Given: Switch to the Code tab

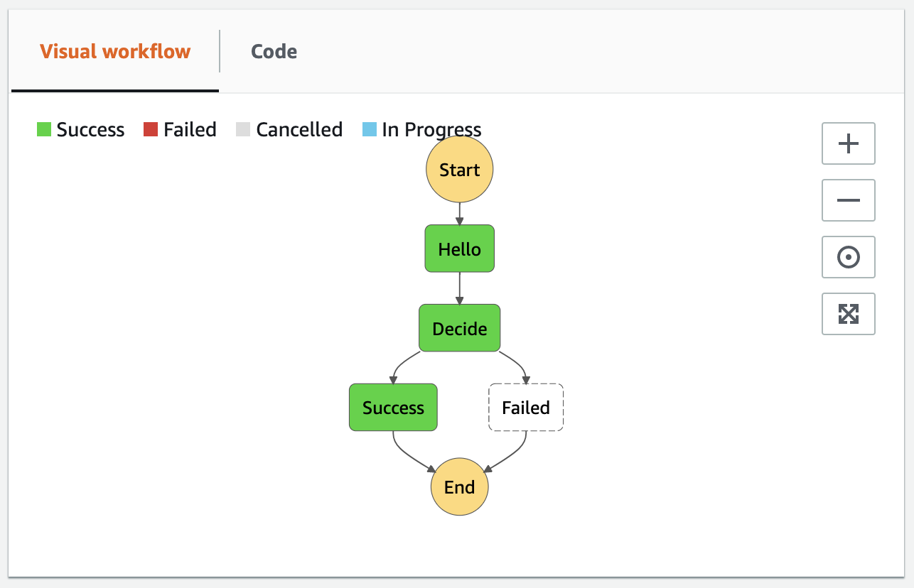Looking at the screenshot, I should click(x=274, y=51).
